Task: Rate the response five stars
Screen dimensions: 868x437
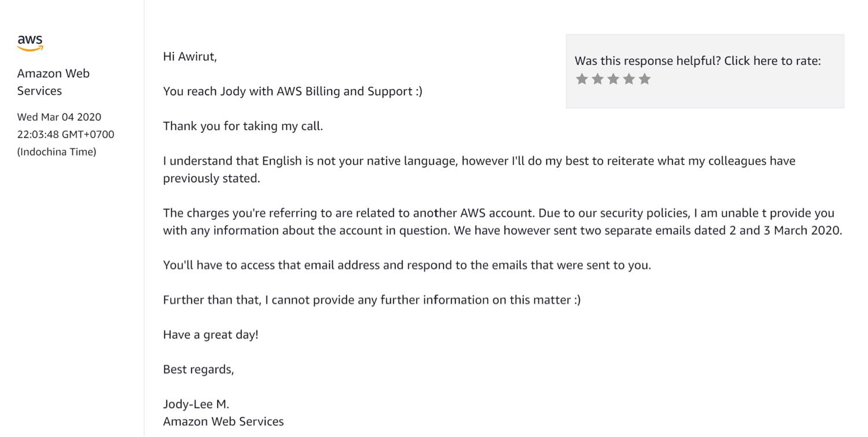Action: [645, 79]
